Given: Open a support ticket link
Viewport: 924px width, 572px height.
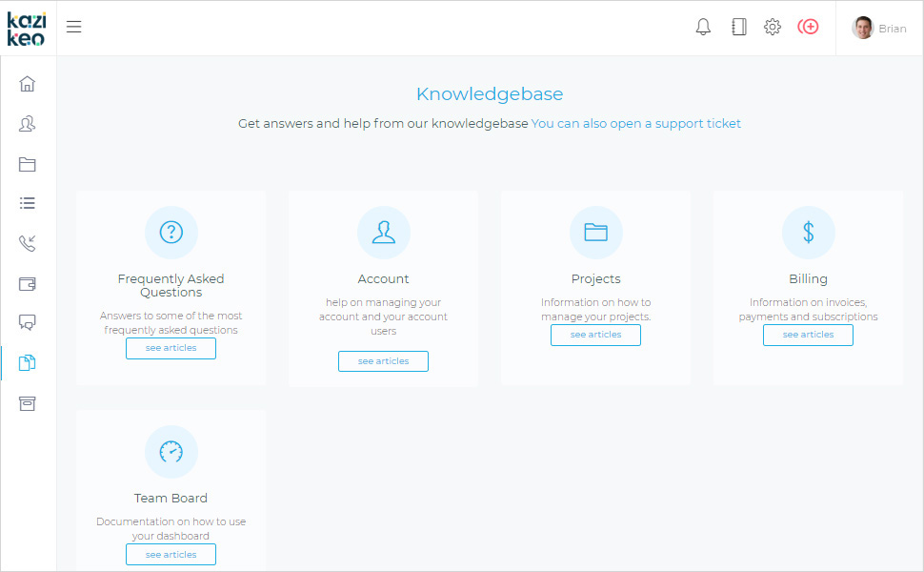Looking at the screenshot, I should click(635, 123).
